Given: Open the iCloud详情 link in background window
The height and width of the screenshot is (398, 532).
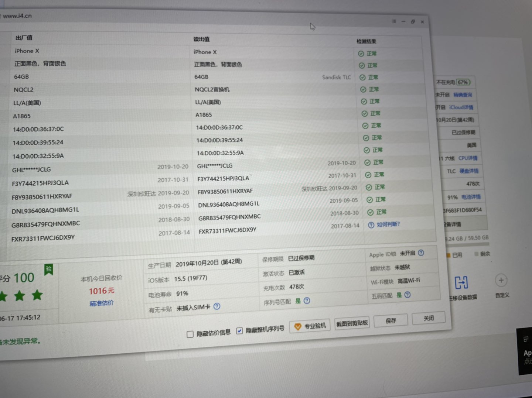Looking at the screenshot, I should [x=461, y=107].
